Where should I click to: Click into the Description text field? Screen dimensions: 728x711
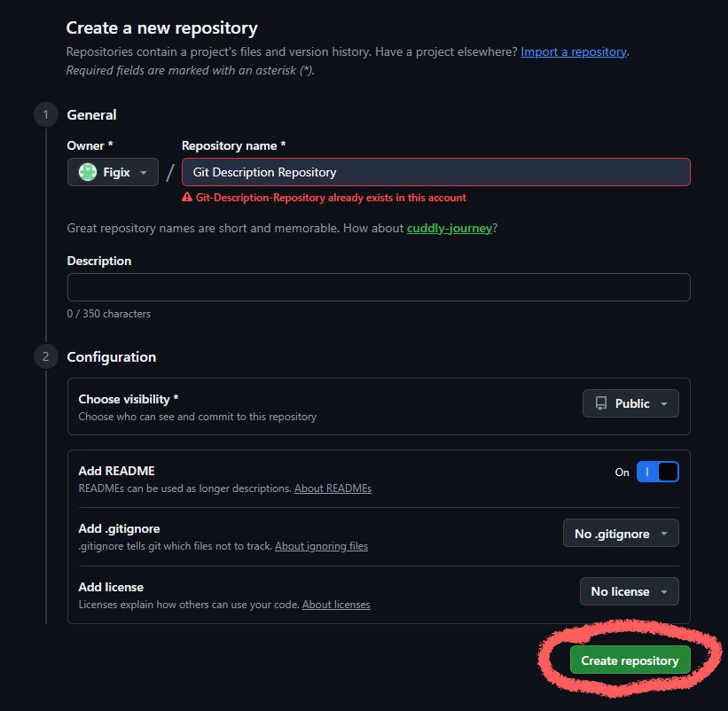coord(379,287)
